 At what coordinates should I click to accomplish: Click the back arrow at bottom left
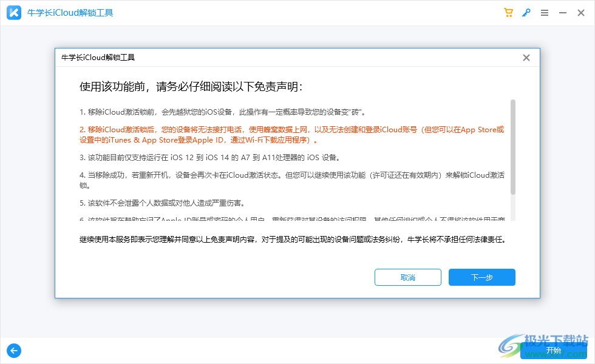click(13, 351)
